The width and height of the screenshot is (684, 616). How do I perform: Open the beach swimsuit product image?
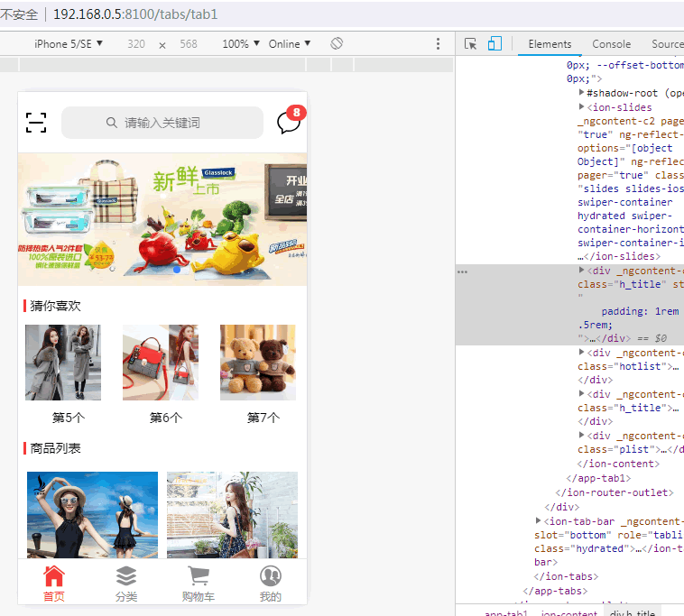pyautogui.click(x=92, y=515)
